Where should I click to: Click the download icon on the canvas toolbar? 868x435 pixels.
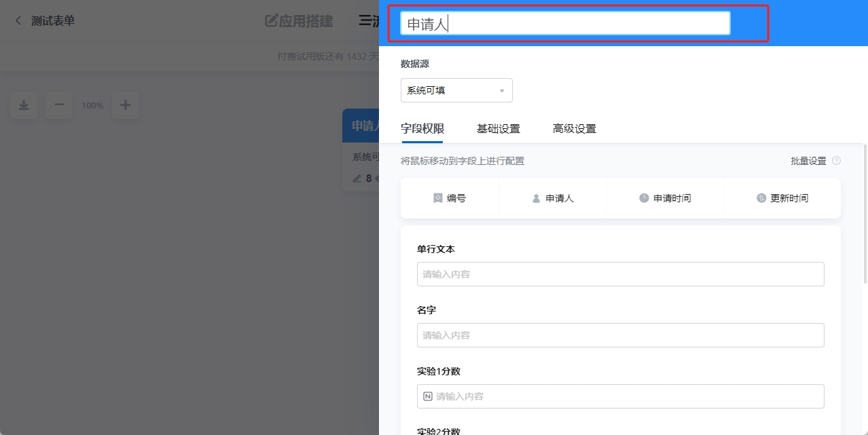23,105
